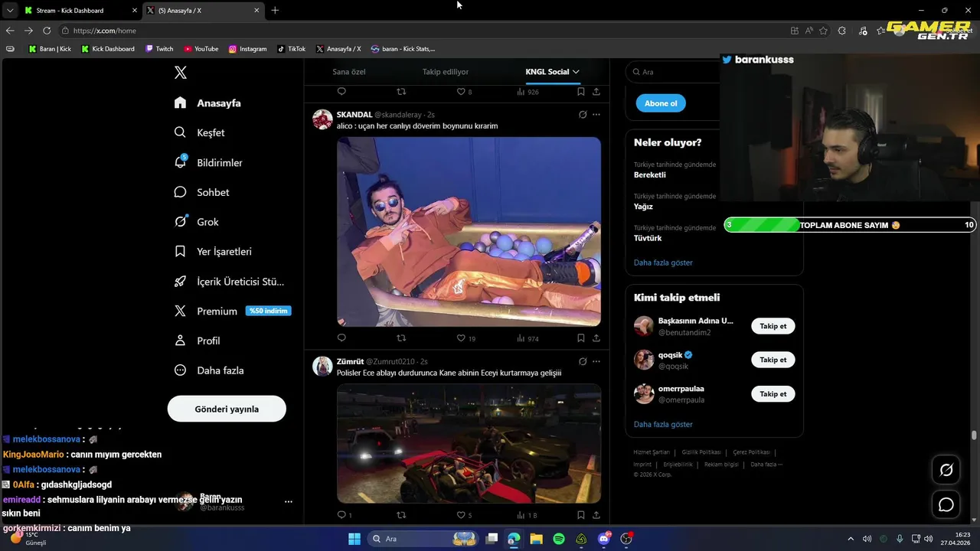Ask Grok about SKANDAL's tweet

583,115
